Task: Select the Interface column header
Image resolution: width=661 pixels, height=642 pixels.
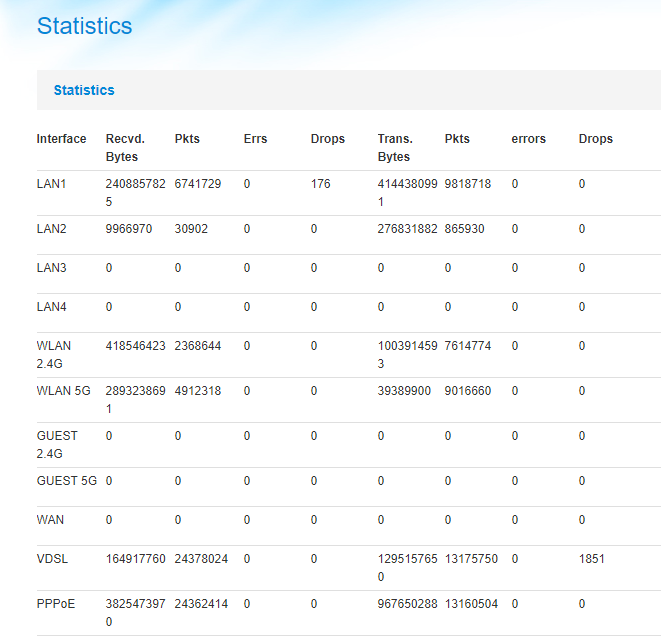Action: pyautogui.click(x=62, y=139)
